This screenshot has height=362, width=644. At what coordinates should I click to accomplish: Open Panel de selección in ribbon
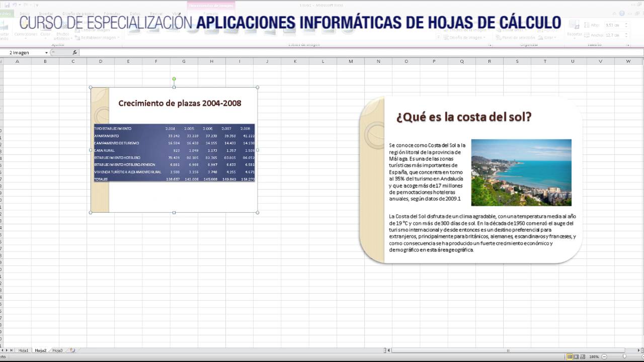[x=515, y=37]
